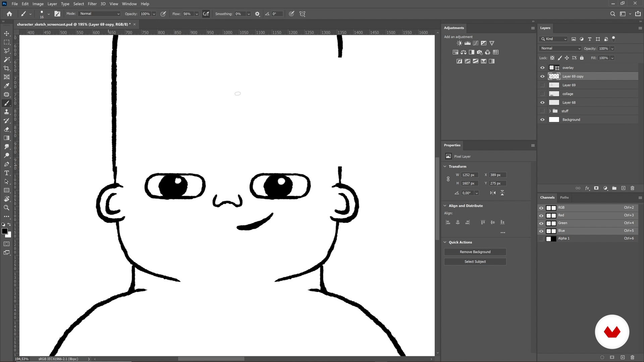The image size is (644, 362).
Task: Flip horizontal in Transform properties
Action: (x=493, y=193)
